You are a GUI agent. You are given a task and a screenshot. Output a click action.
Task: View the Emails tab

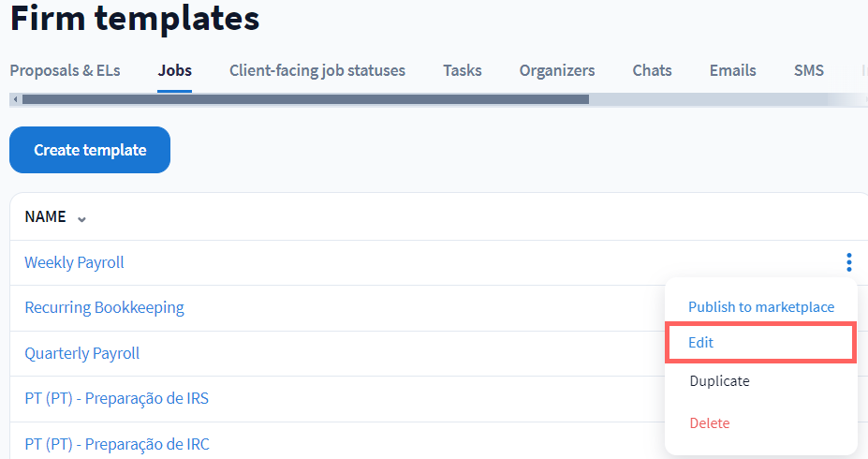[x=732, y=70]
